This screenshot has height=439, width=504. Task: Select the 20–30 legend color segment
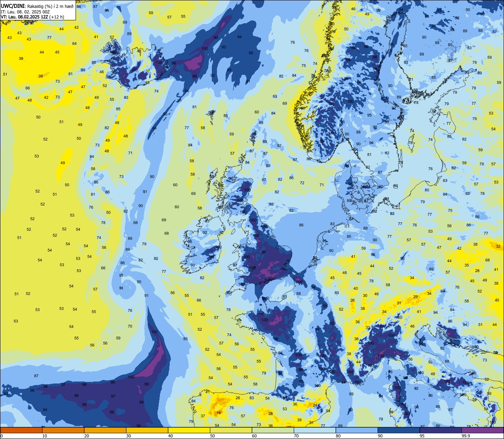105,430
